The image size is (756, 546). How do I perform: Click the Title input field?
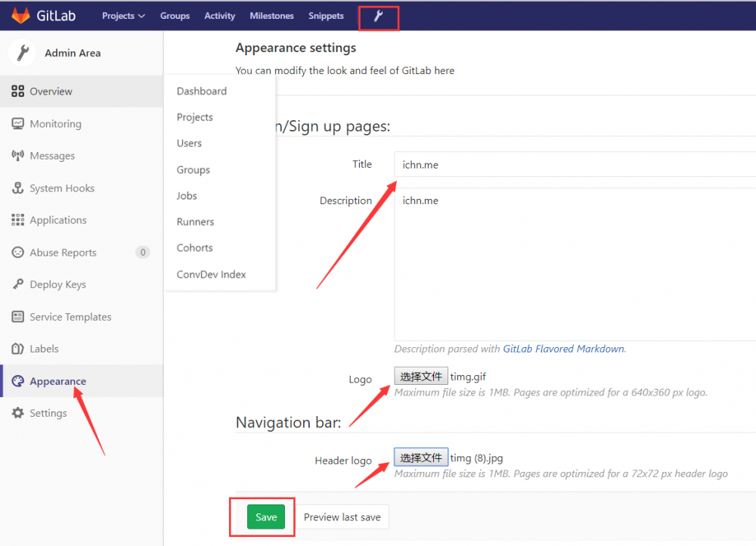point(575,164)
